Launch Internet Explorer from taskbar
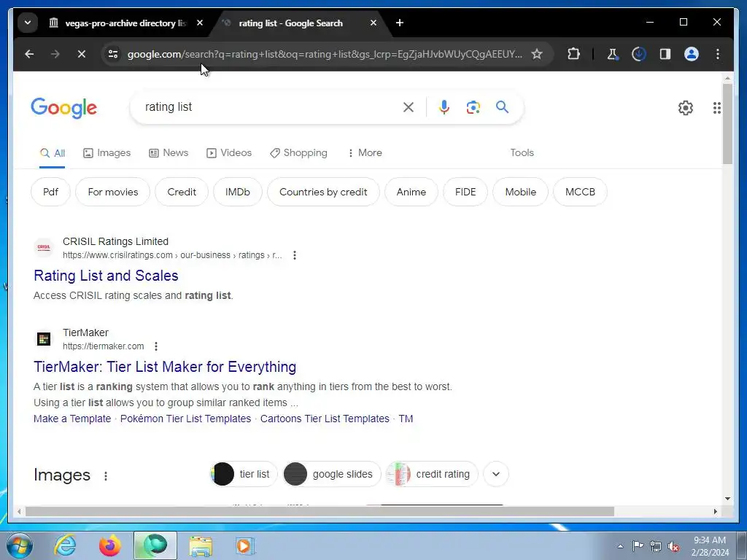747x560 pixels. tap(65, 545)
